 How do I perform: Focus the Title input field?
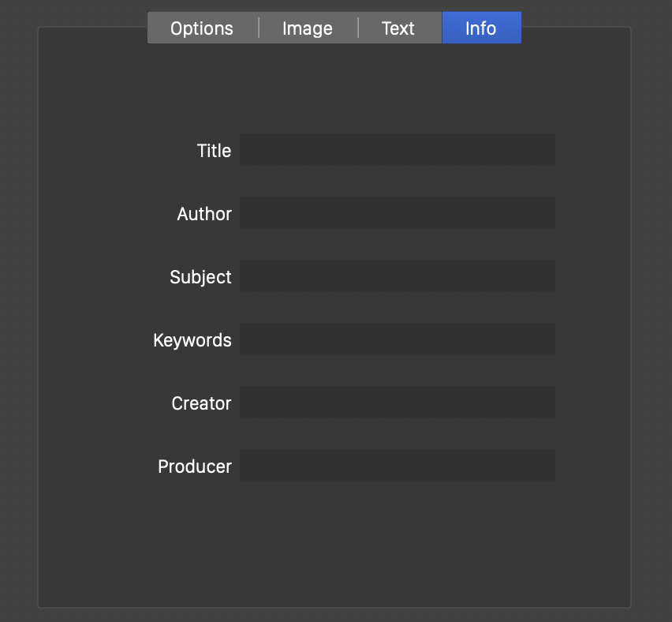397,150
